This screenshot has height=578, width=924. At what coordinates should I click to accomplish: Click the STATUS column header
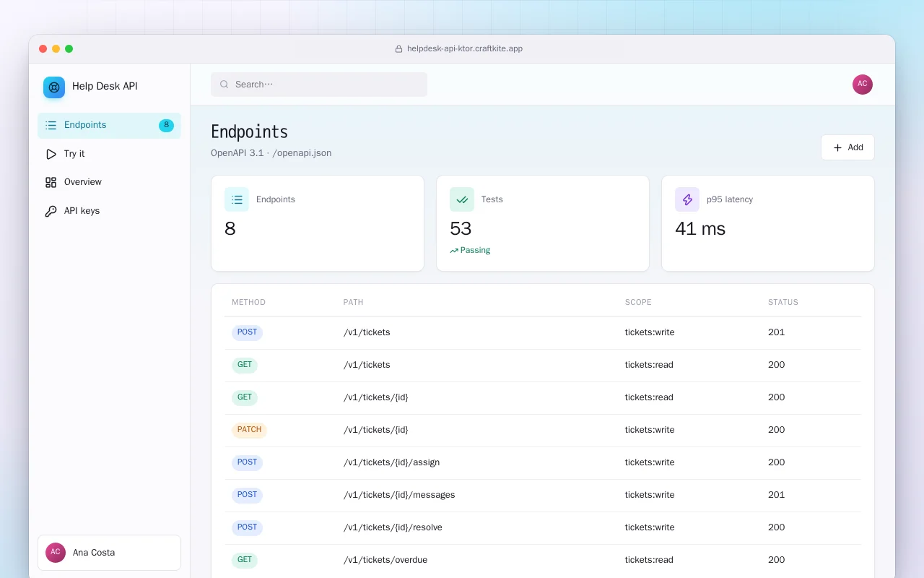point(783,303)
